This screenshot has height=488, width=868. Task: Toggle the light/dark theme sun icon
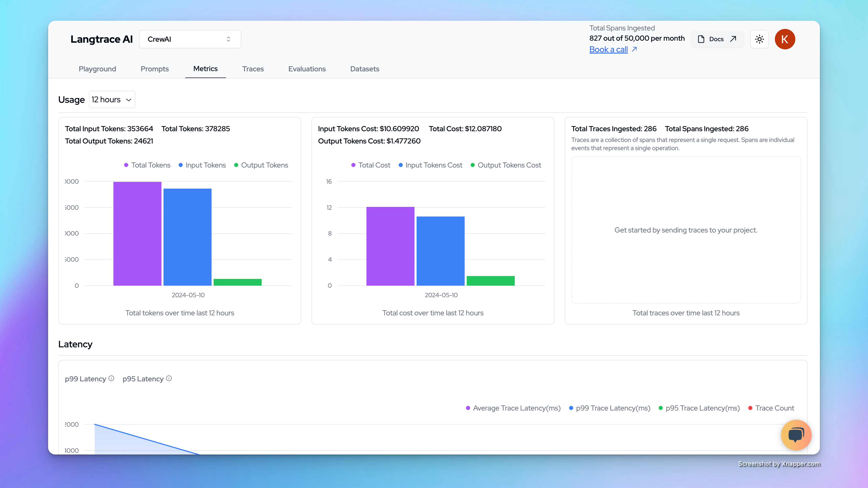click(x=759, y=39)
